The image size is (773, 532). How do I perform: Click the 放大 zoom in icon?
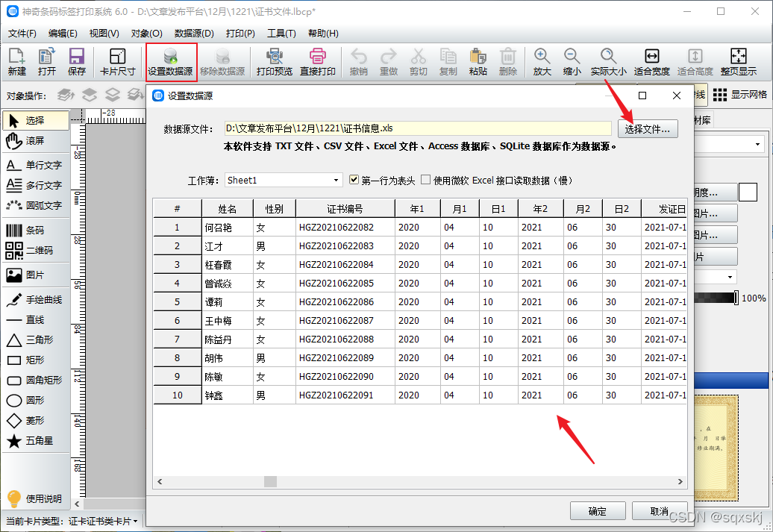coord(542,62)
